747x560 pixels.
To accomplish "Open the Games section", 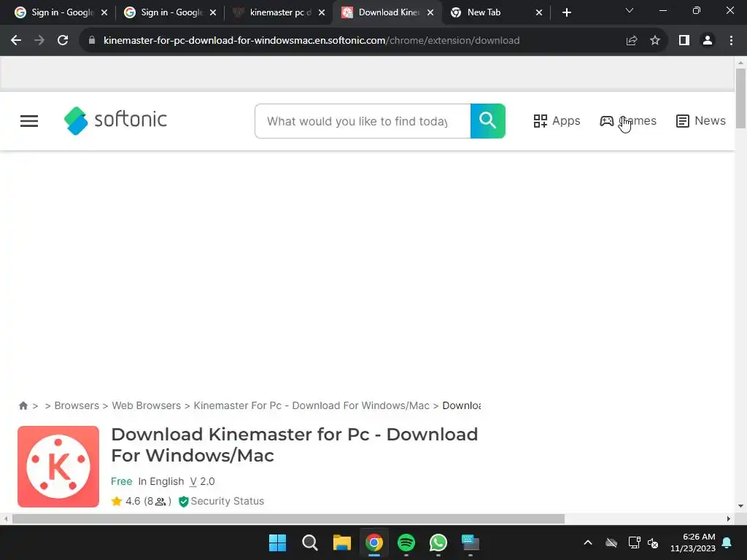I will coord(628,121).
